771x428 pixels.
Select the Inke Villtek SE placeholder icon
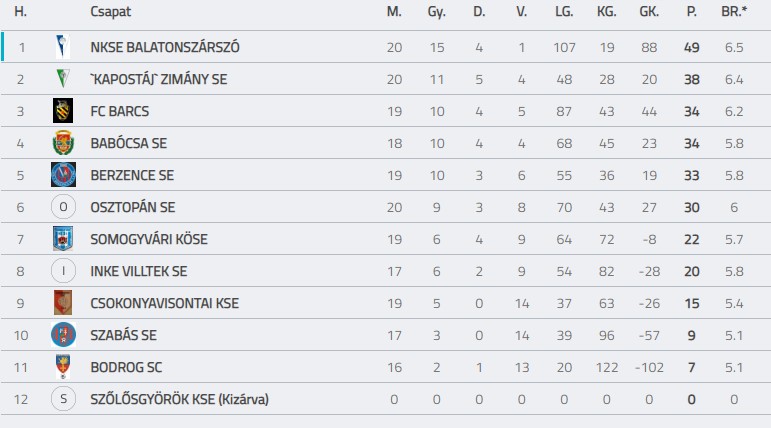coord(63,271)
